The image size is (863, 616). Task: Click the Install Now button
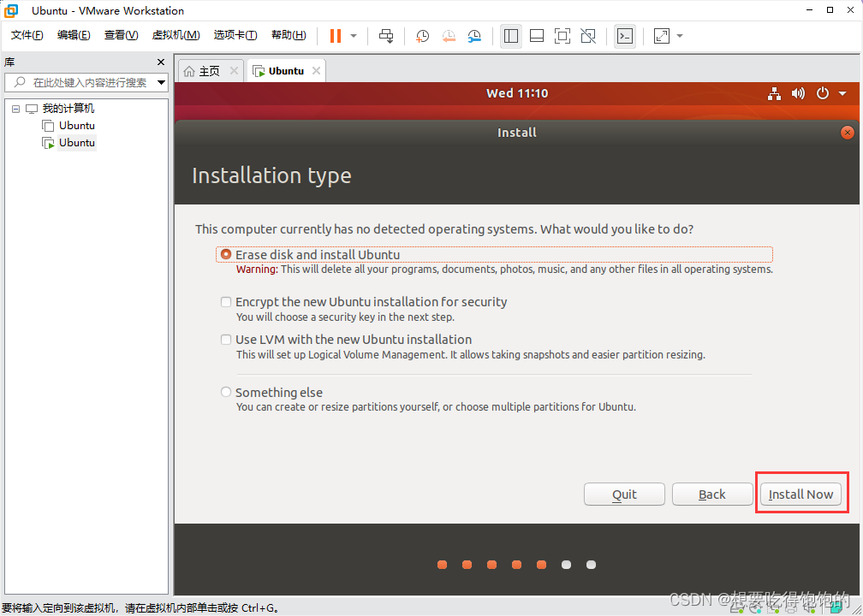[x=801, y=495]
